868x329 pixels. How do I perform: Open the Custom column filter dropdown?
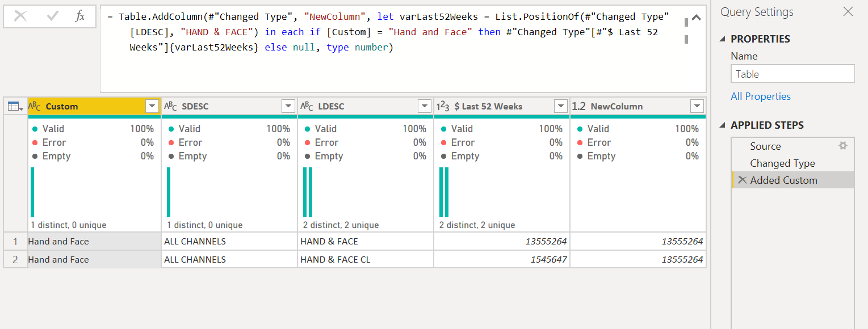[152, 106]
